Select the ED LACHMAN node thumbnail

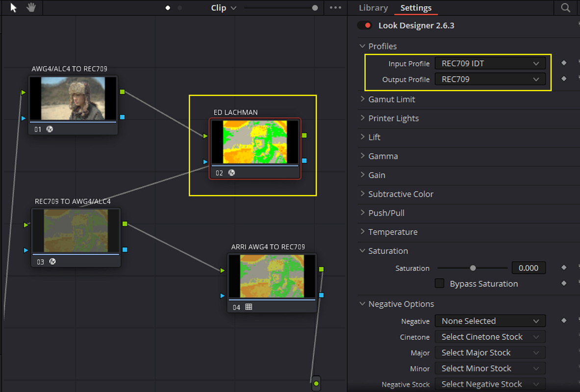click(255, 142)
